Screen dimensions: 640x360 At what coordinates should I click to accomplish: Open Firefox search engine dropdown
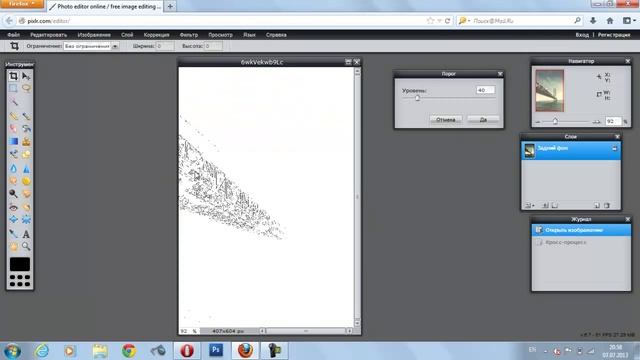click(464, 21)
